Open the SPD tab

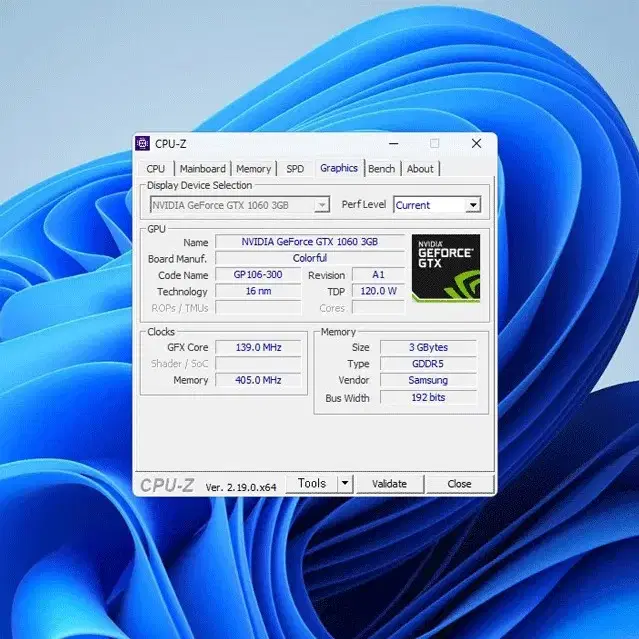tap(295, 169)
